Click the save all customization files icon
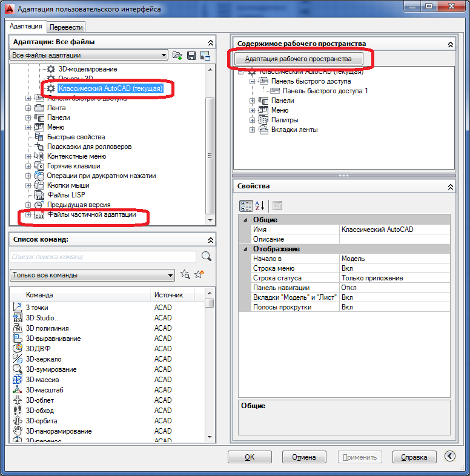Image resolution: width=470 pixels, height=476 pixels. coord(191,56)
